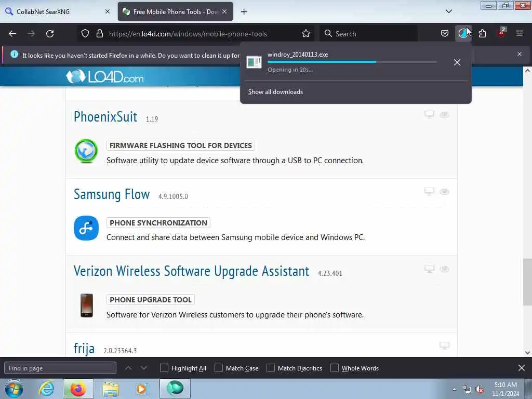The width and height of the screenshot is (532, 399).
Task: Dismiss the Firefox refresh notification bar
Action: pyautogui.click(x=520, y=54)
